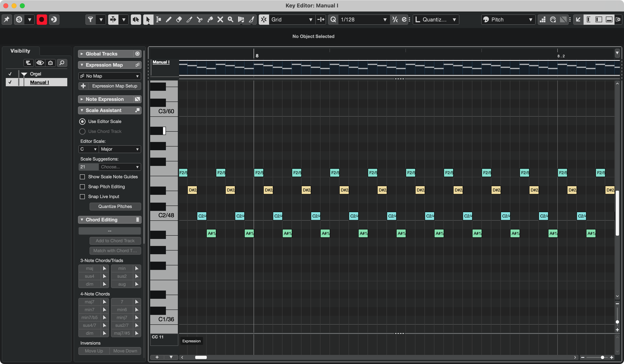Enable Snap Pitch Editing checkbox
The width and height of the screenshot is (624, 364).
click(83, 187)
